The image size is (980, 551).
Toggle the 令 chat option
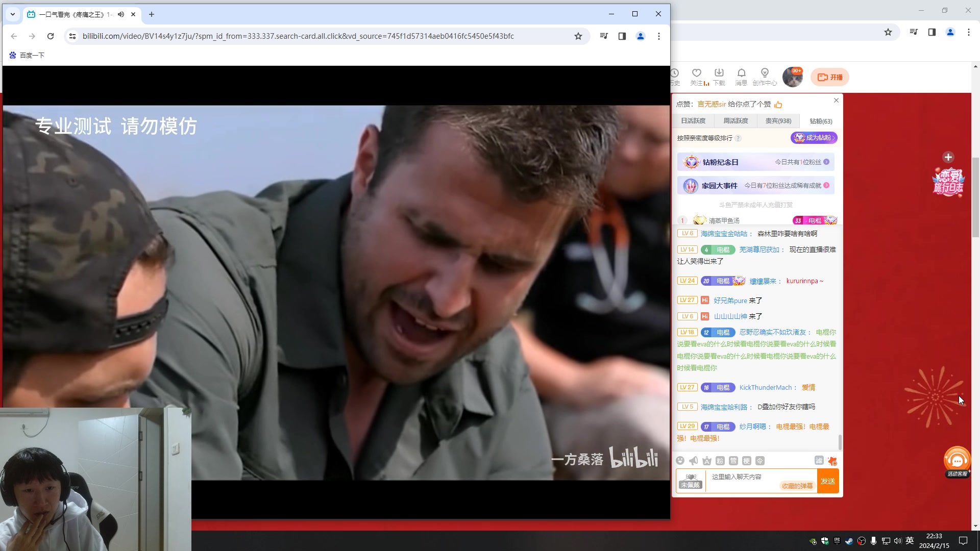click(x=760, y=461)
